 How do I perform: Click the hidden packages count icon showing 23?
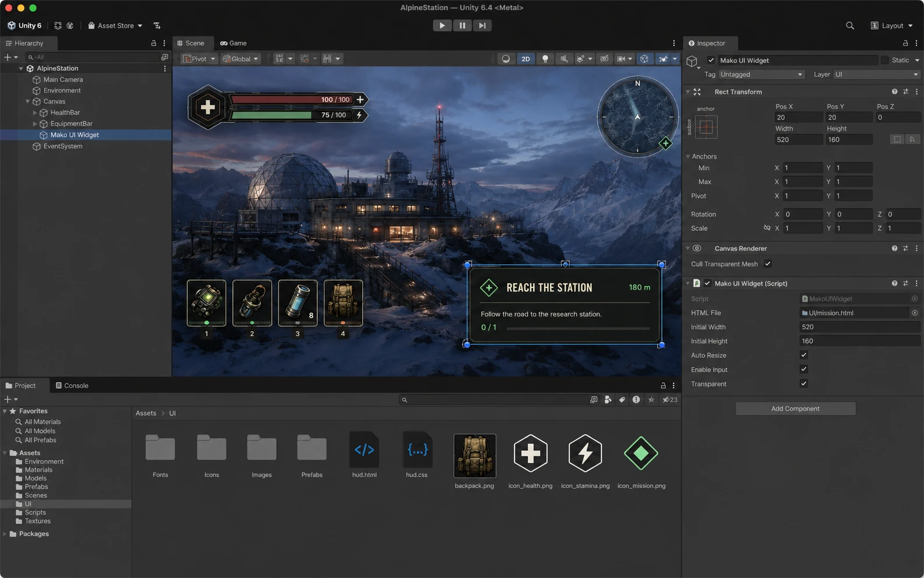(x=670, y=400)
